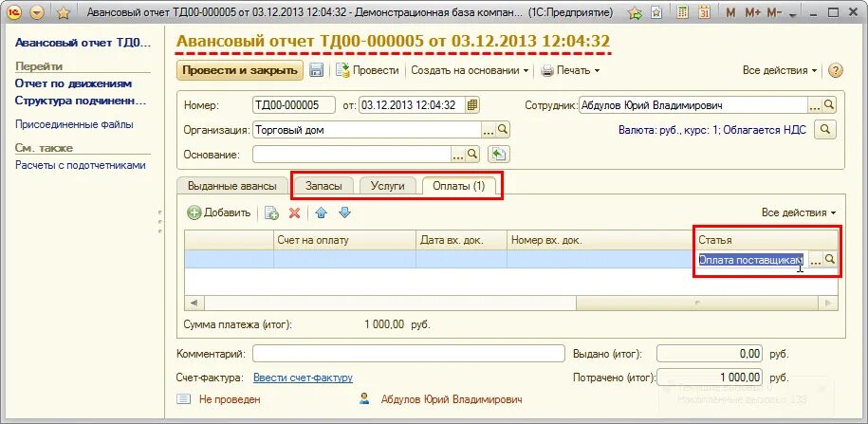Click 'Номер вх. док.' column header
The image size is (868, 424).
[600, 240]
